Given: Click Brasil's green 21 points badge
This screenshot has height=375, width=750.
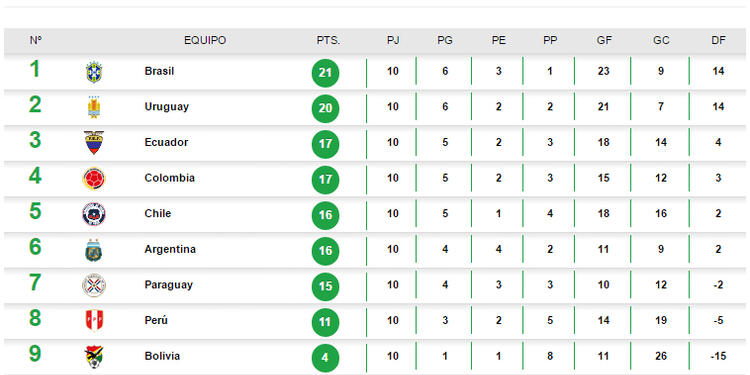Looking at the screenshot, I should [x=325, y=73].
